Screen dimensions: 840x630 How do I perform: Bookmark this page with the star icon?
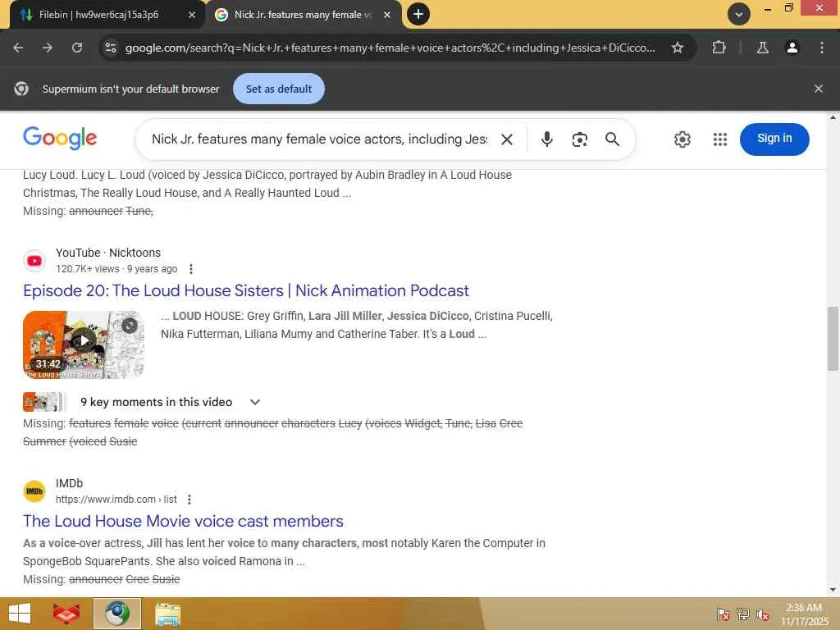[x=677, y=48]
